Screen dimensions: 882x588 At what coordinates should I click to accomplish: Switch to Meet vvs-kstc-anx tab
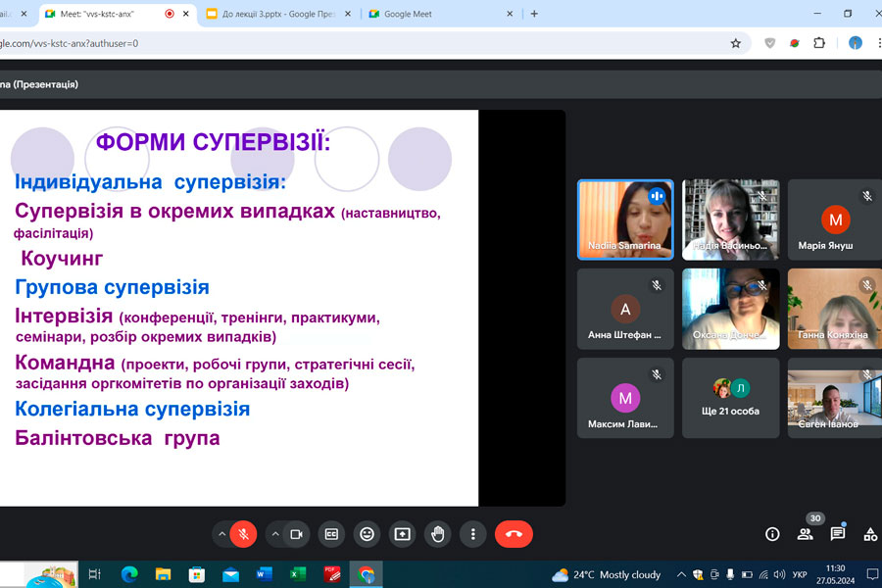tap(107, 14)
